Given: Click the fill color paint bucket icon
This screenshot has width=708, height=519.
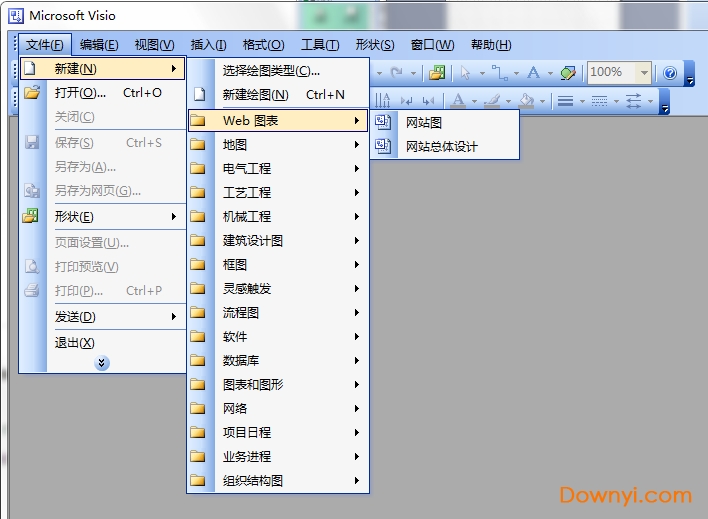Looking at the screenshot, I should coord(527,100).
